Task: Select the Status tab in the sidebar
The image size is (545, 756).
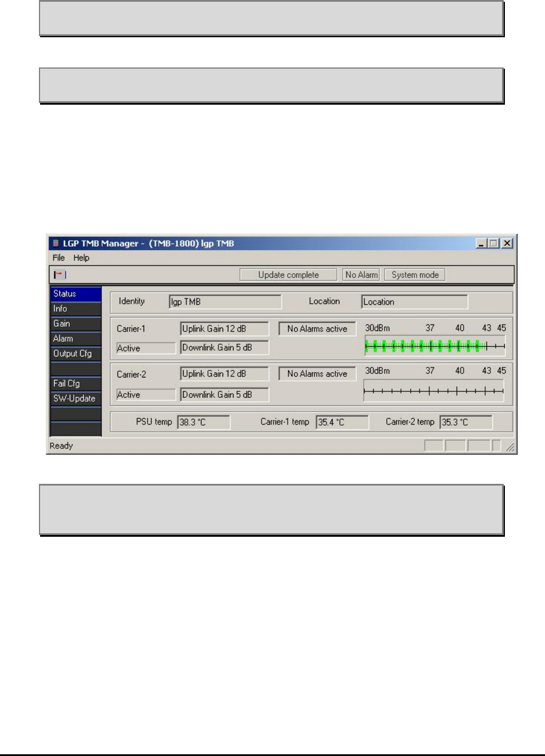Action: (76, 294)
